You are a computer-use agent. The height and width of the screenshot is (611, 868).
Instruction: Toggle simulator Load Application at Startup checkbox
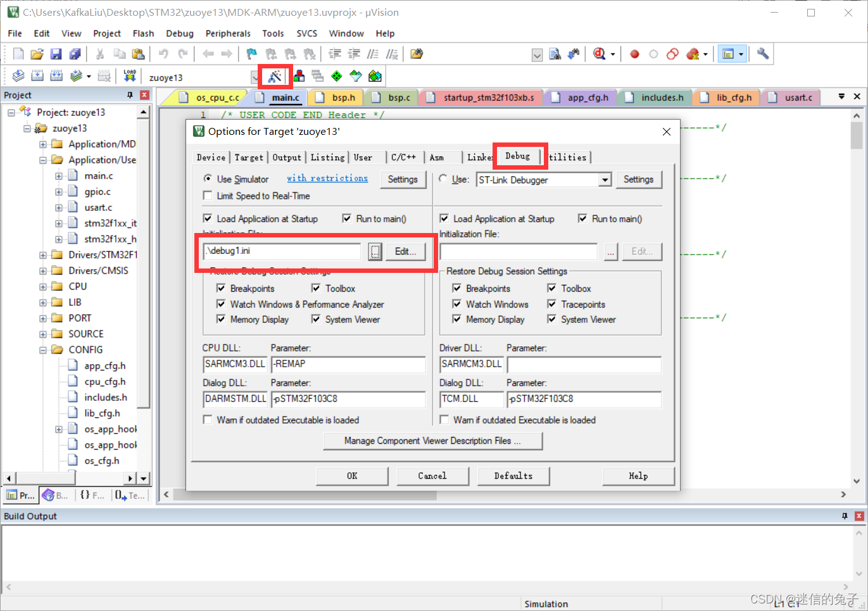208,218
